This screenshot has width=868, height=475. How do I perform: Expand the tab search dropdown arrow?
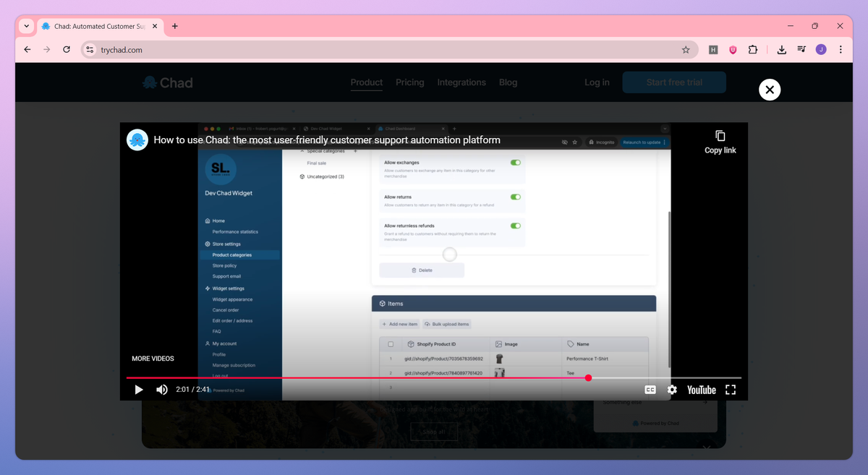coord(27,26)
